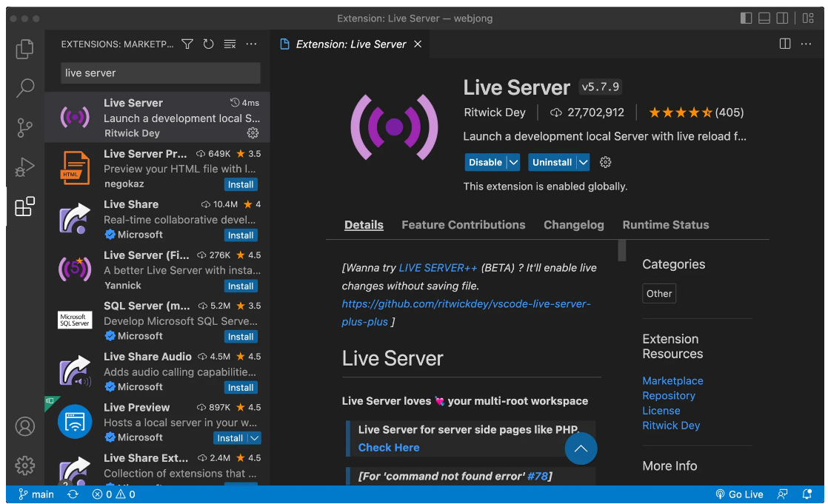
Task: Open the Search view in activity bar
Action: (x=25, y=88)
